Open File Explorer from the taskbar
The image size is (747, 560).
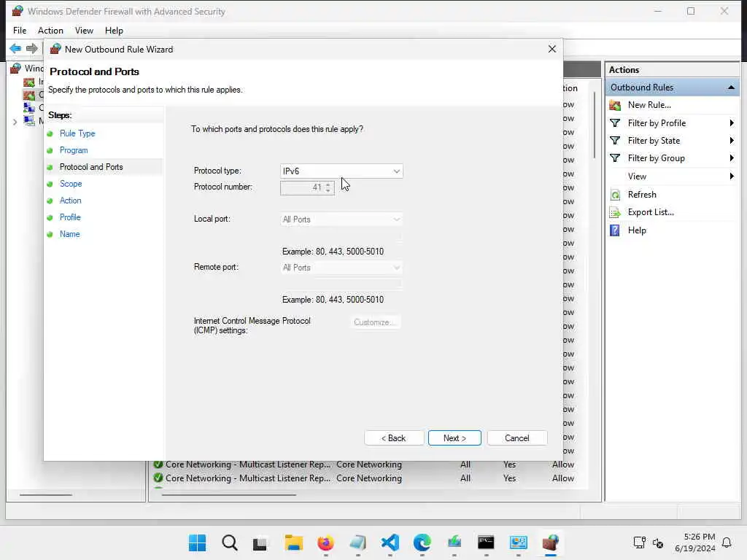coord(293,542)
